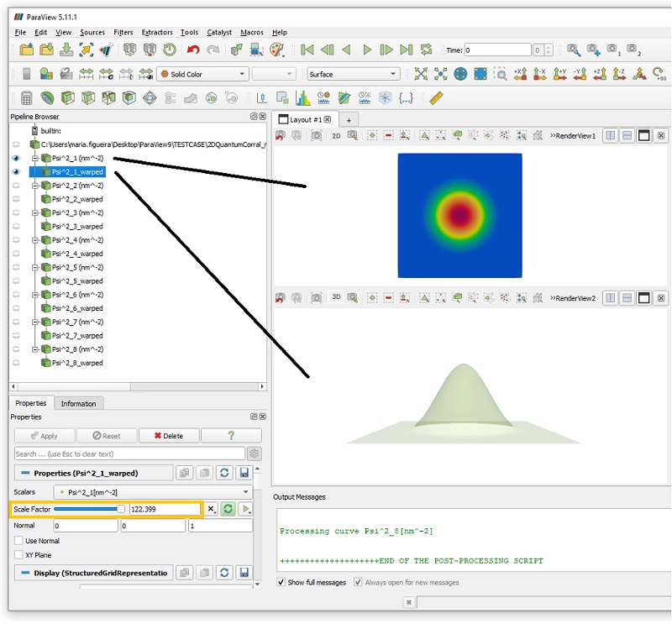
Task: Show Psi^2_2_warped using its eye icon
Action: (16, 199)
